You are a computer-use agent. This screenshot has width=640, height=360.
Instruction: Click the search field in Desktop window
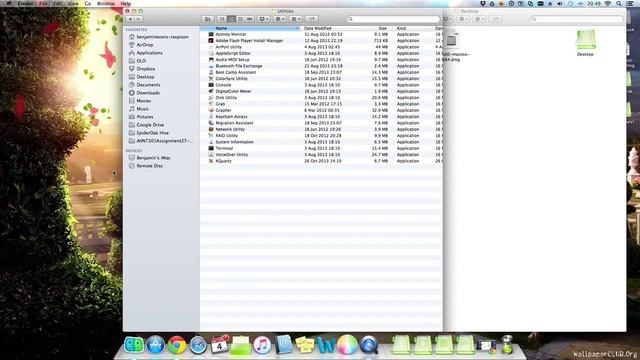(x=577, y=19)
